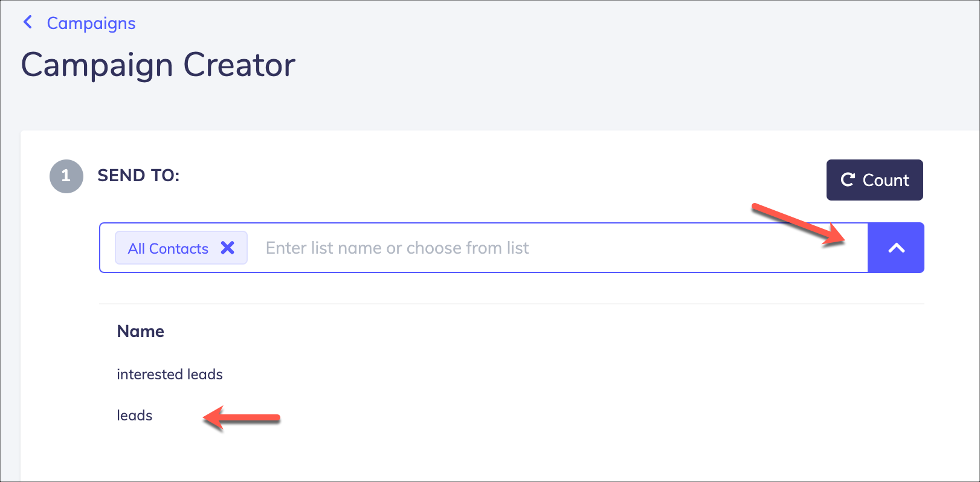Image resolution: width=980 pixels, height=482 pixels.
Task: Click the SEND TO heading
Action: click(138, 175)
